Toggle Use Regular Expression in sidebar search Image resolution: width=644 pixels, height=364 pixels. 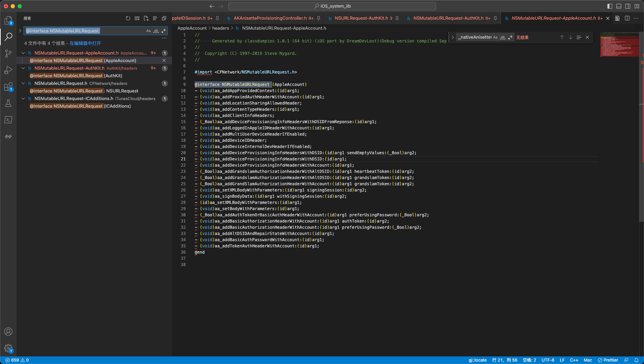coord(164,31)
